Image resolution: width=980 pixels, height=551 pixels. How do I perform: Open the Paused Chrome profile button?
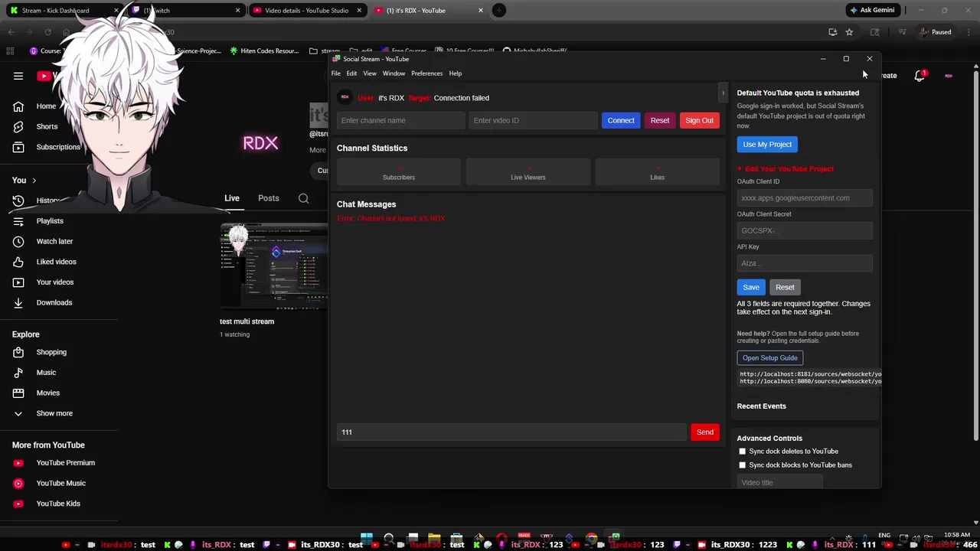[936, 32]
